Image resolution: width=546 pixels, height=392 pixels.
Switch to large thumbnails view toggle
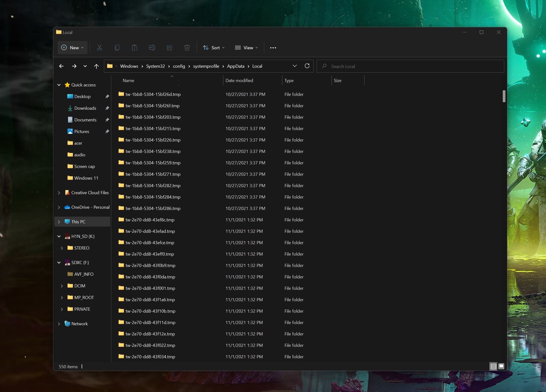pos(501,366)
